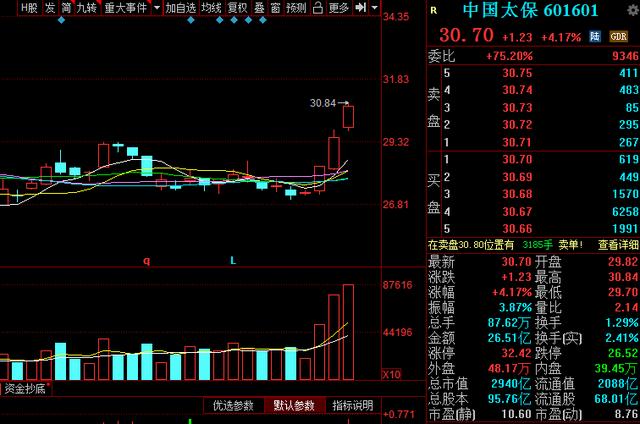
Task: Click the 内盘 value 39.45万
Action: 616,369
